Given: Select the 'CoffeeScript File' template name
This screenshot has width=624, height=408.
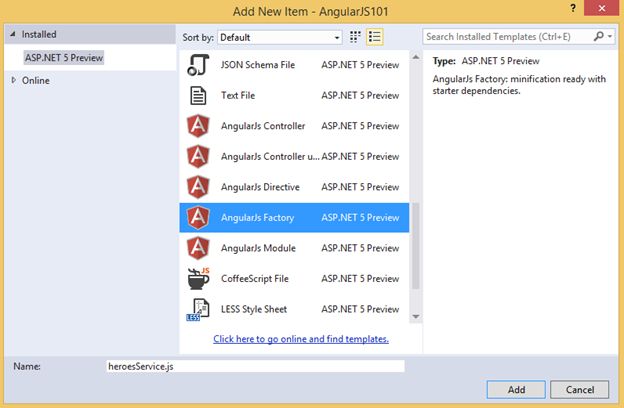Looking at the screenshot, I should (x=255, y=279).
